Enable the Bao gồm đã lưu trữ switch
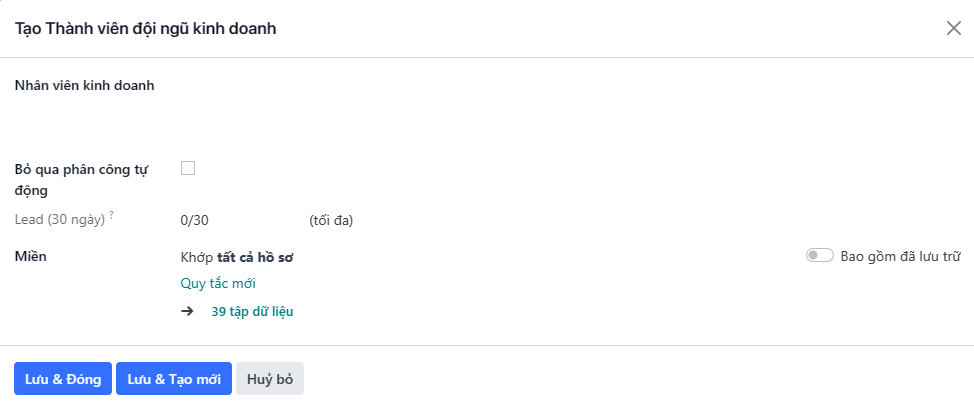 pos(819,256)
